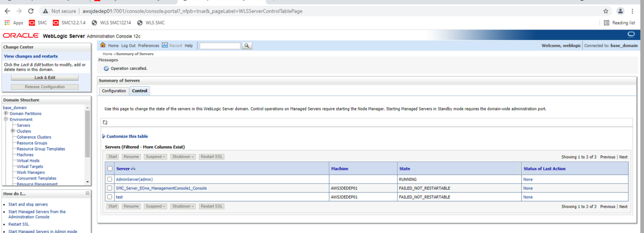Click the Domain Structure vertical scrollbar
This screenshot has height=233, width=644.
pos(87,134)
